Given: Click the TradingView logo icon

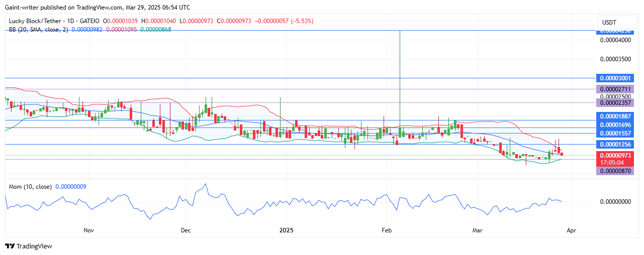Looking at the screenshot, I should point(10,246).
